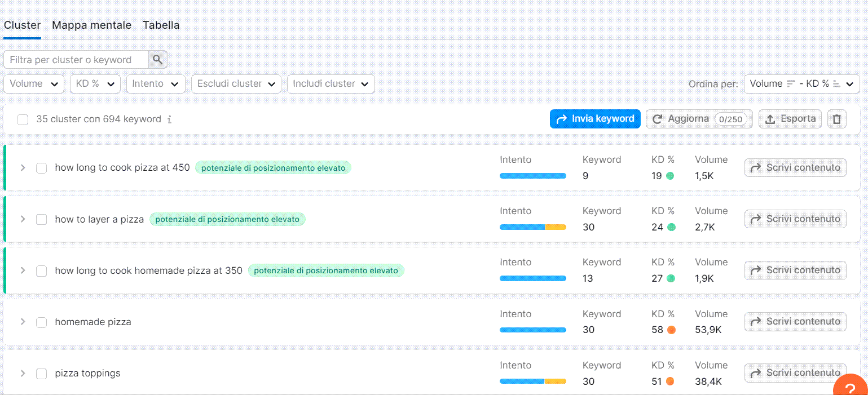Check the checkbox for 'how to layer a pizza'
The image size is (868, 395).
(41, 219)
